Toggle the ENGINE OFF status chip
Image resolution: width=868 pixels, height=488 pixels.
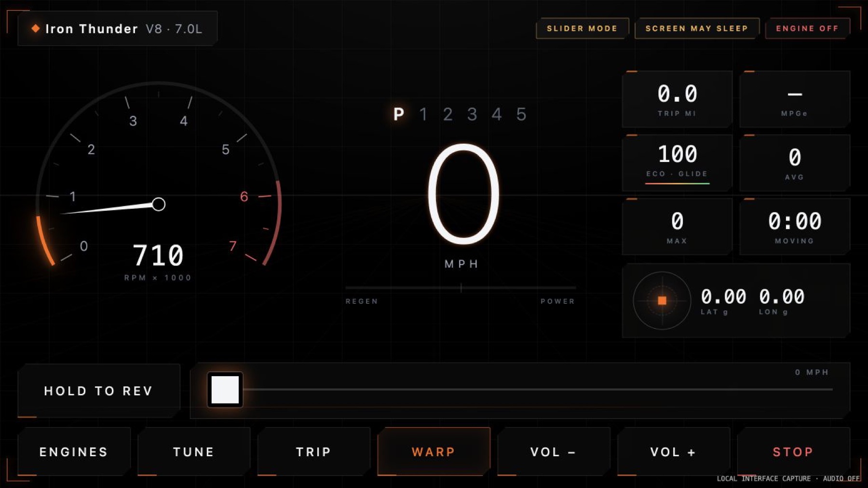tap(807, 28)
